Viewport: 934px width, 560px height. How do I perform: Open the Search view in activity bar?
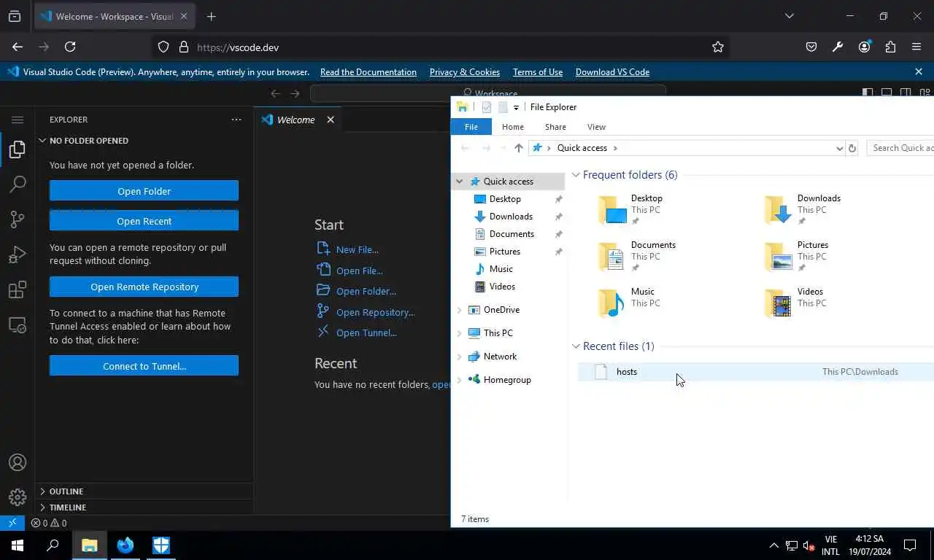[x=18, y=184]
